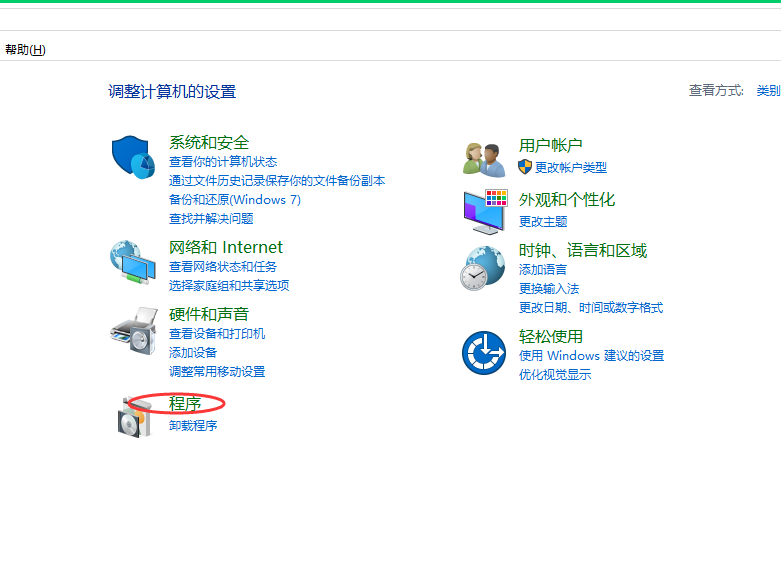Open the 程序 disc box icon

coord(134,419)
